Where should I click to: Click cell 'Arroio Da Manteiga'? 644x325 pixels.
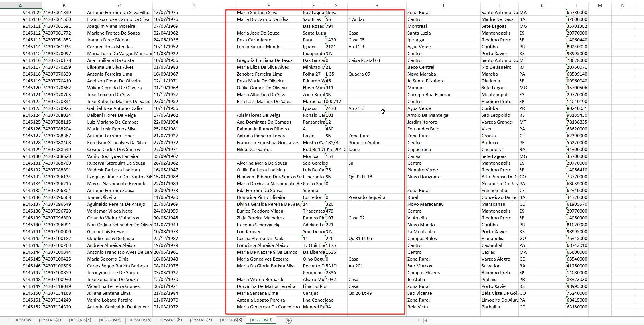443,115
